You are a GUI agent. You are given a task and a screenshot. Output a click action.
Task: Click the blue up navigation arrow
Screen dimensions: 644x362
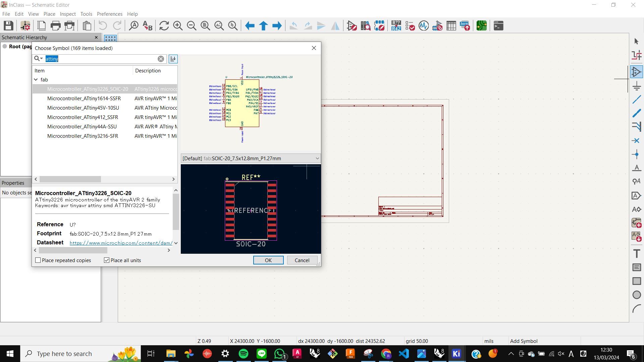point(263,25)
